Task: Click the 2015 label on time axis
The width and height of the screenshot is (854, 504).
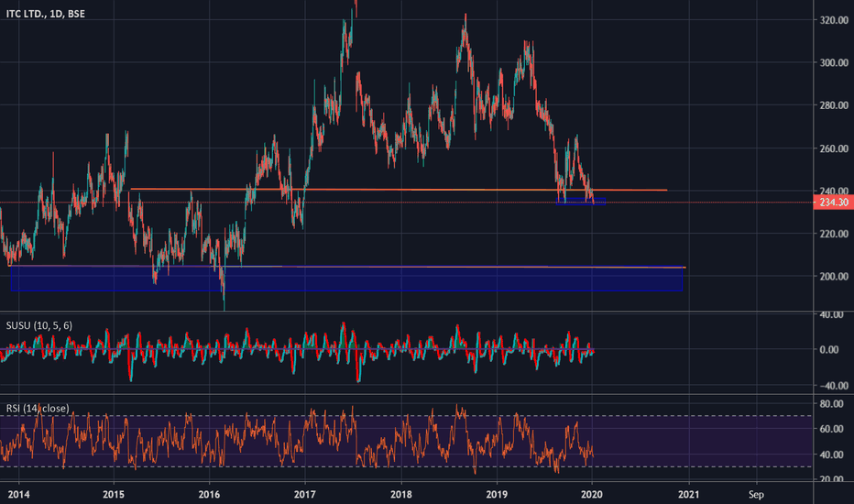Action: tap(114, 495)
